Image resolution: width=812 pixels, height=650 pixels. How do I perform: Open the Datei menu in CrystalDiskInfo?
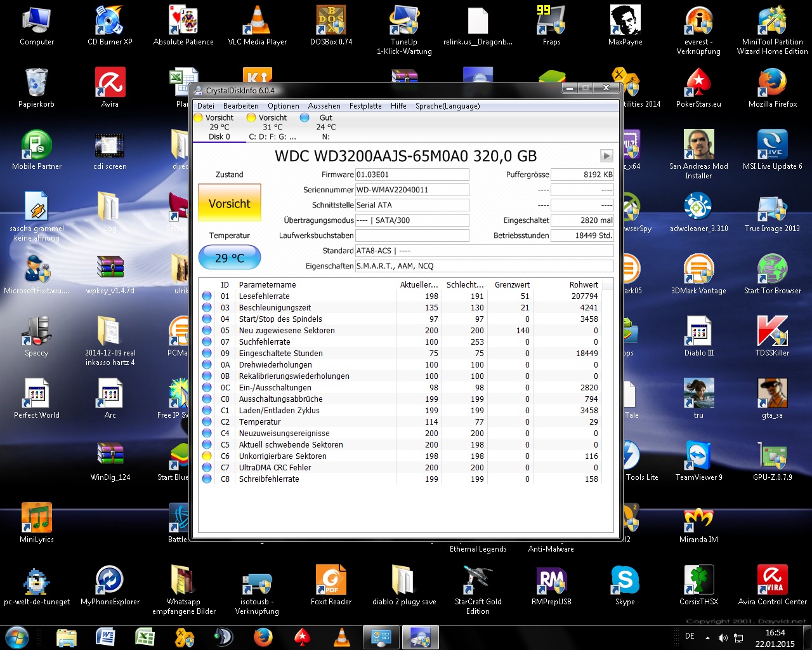206,106
